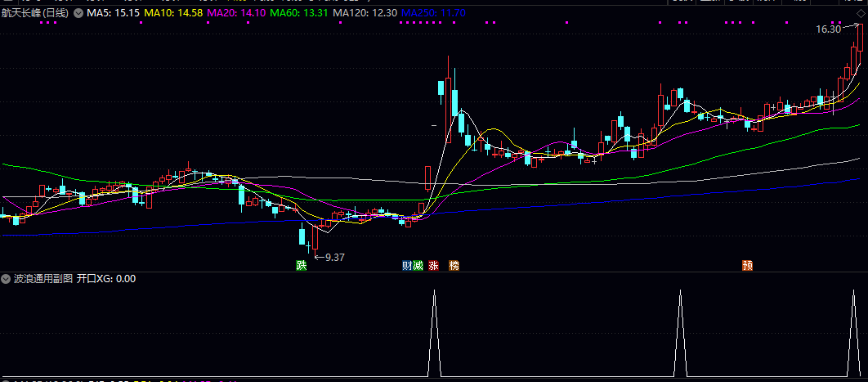Click the 航天长峰(日线) stock title
868x382 pixels.
pyautogui.click(x=35, y=13)
